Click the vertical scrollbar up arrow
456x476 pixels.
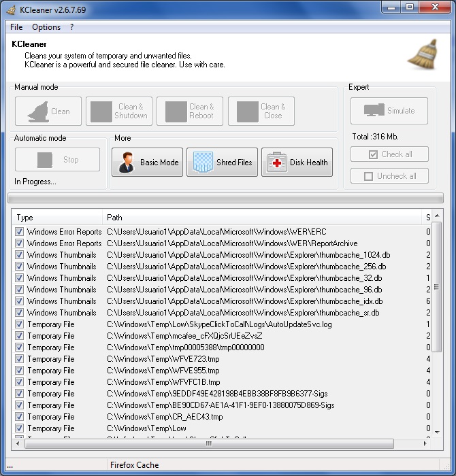437,216
